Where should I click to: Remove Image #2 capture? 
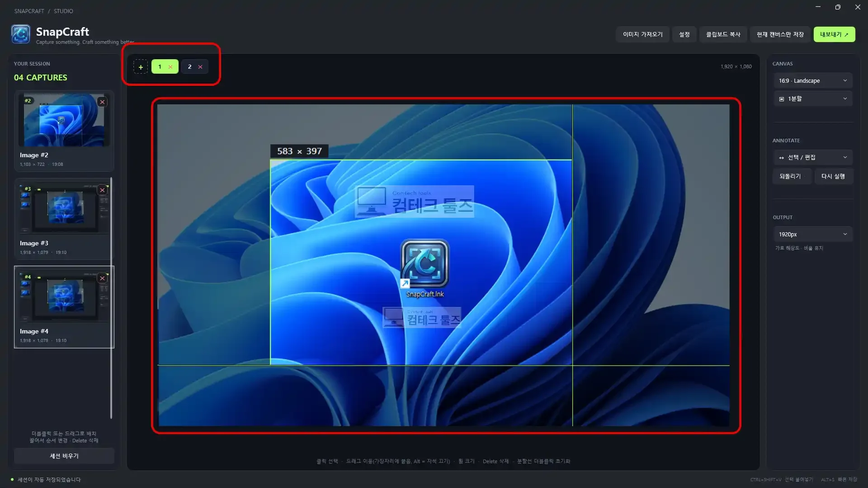[x=102, y=102]
